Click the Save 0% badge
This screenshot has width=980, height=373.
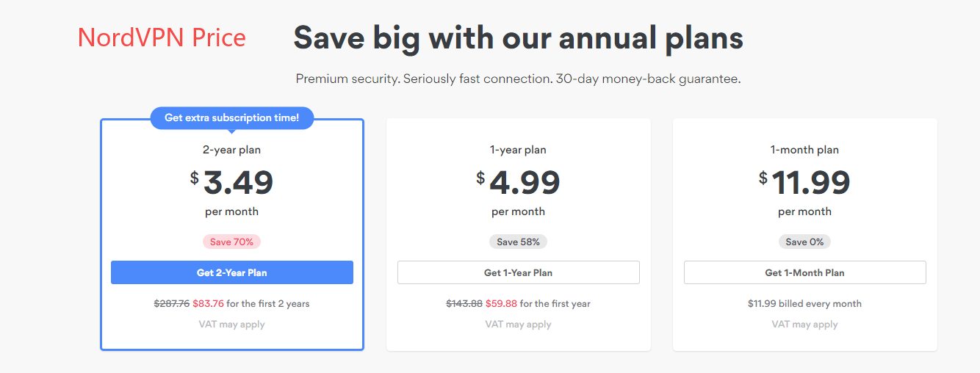[x=804, y=242]
